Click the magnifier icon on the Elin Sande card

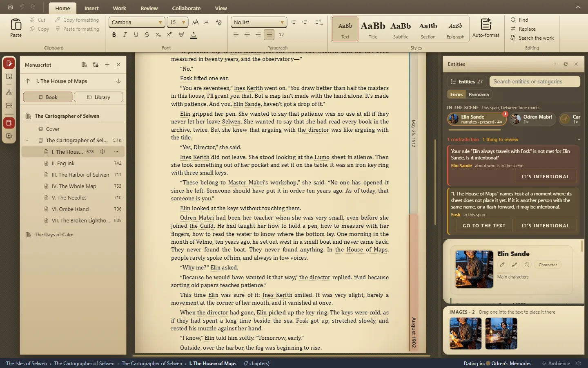[527, 265]
